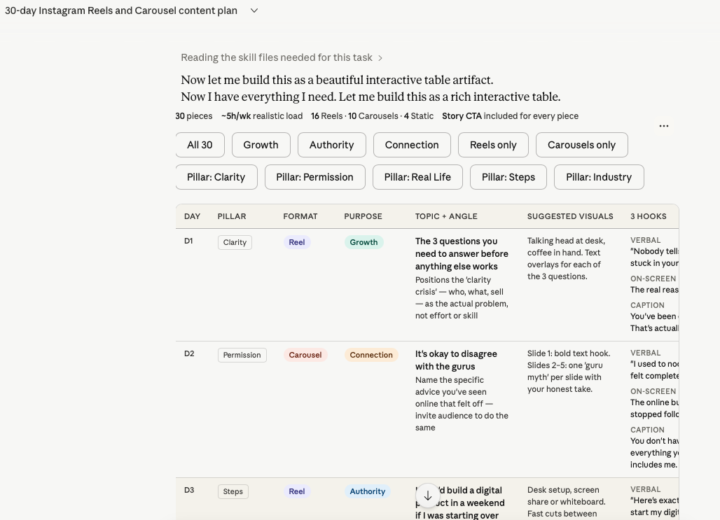Filter by Pillar: Real Life
The image size is (720, 520).
[x=417, y=177]
